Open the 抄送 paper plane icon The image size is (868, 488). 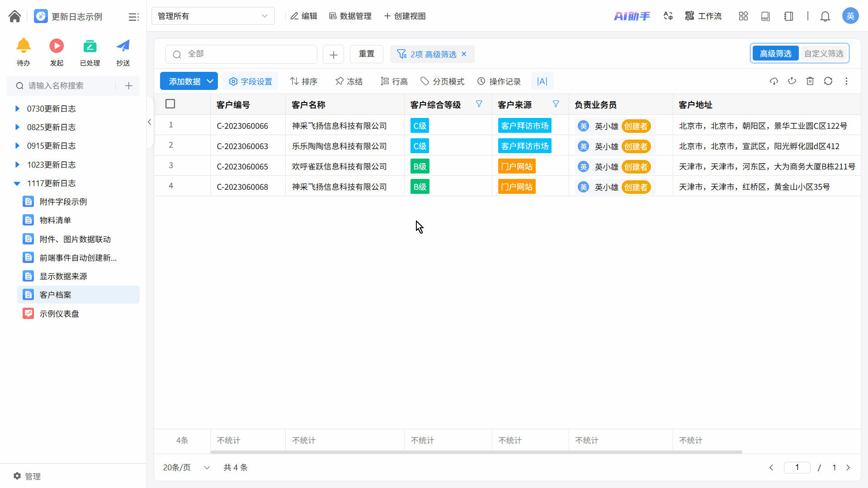coord(123,46)
